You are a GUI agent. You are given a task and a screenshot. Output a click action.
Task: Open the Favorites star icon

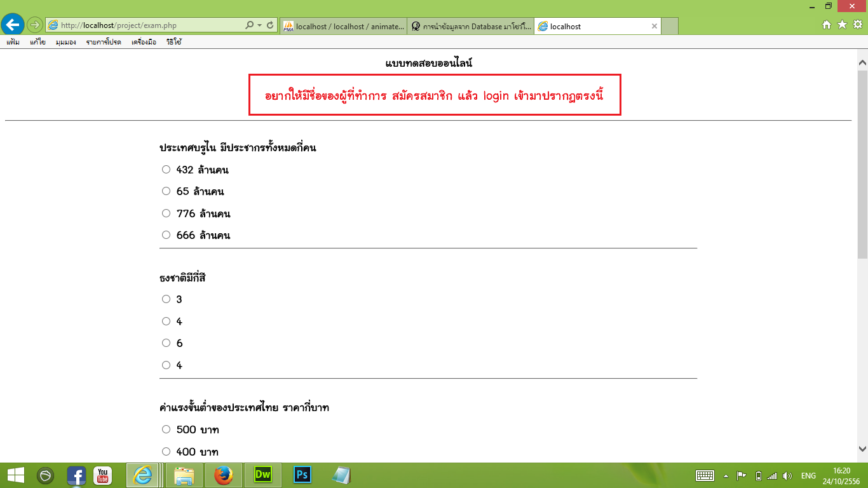click(x=842, y=25)
